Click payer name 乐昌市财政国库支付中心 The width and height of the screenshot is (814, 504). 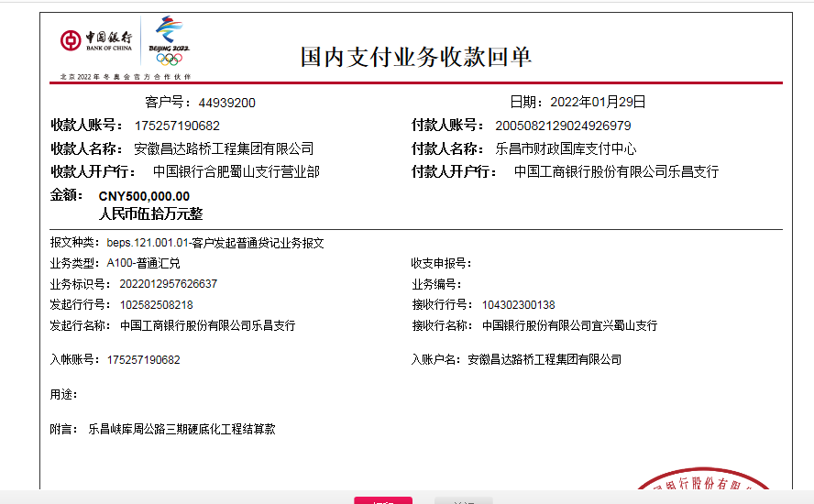click(566, 148)
